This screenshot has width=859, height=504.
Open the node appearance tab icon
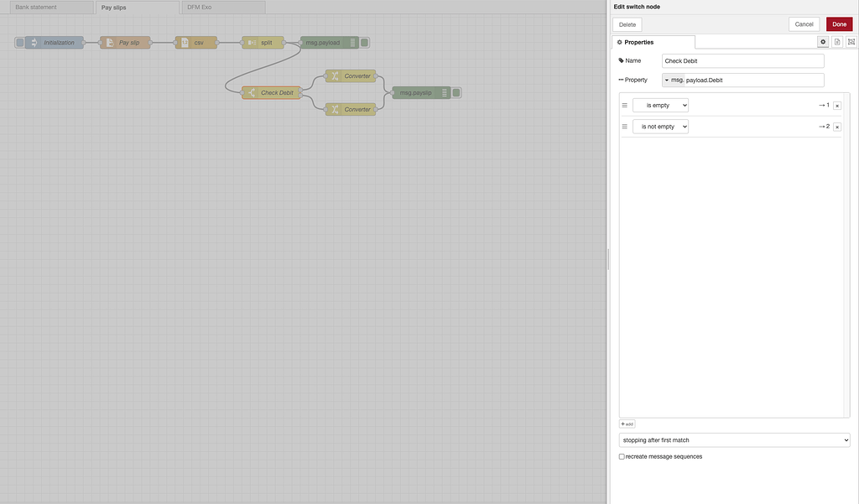850,40
